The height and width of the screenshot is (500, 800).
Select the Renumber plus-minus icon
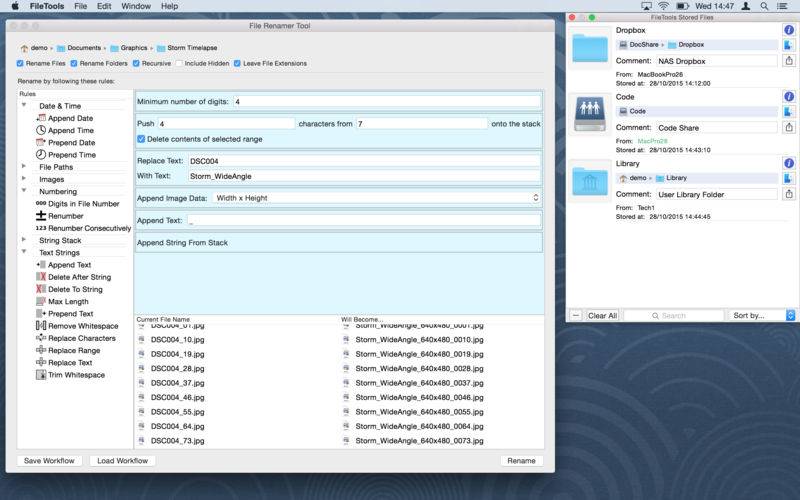41,216
